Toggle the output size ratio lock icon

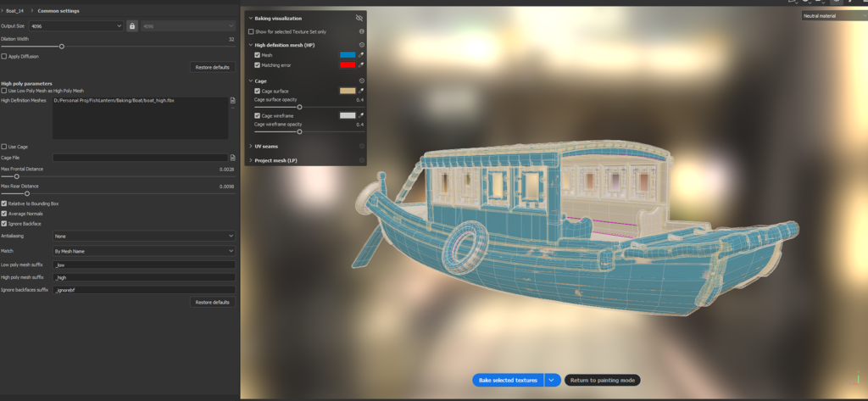(x=131, y=26)
